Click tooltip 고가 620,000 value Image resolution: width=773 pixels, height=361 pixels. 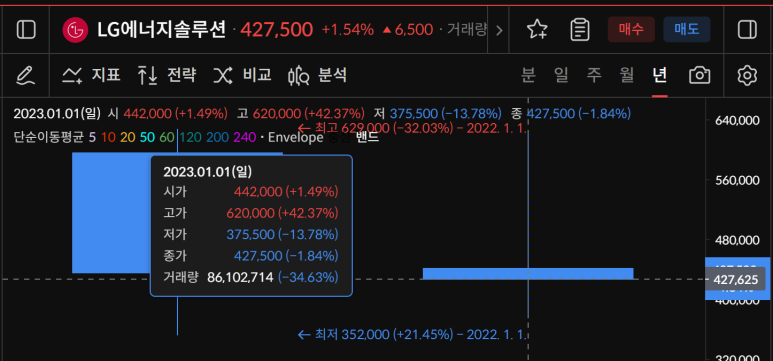tap(282, 213)
